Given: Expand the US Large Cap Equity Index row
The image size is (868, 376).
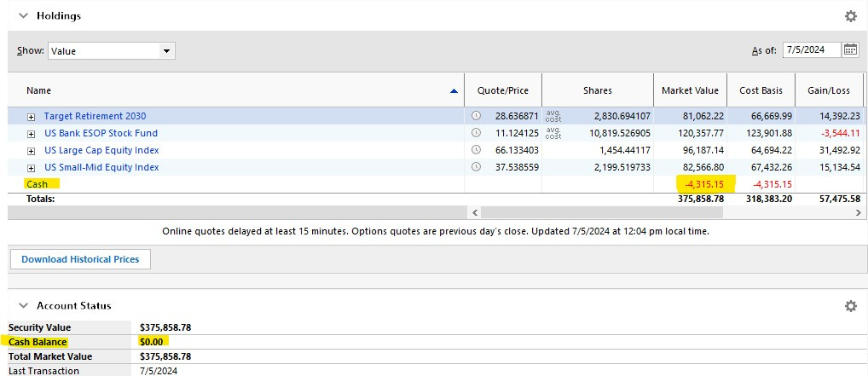Looking at the screenshot, I should pos(32,151).
